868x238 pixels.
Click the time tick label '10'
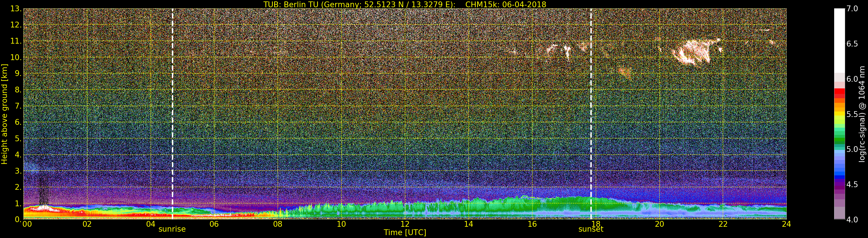341,224
